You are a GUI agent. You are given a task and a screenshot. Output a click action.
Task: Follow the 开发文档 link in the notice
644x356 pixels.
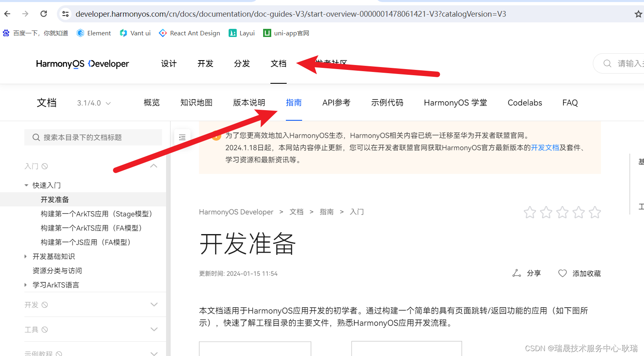click(545, 148)
